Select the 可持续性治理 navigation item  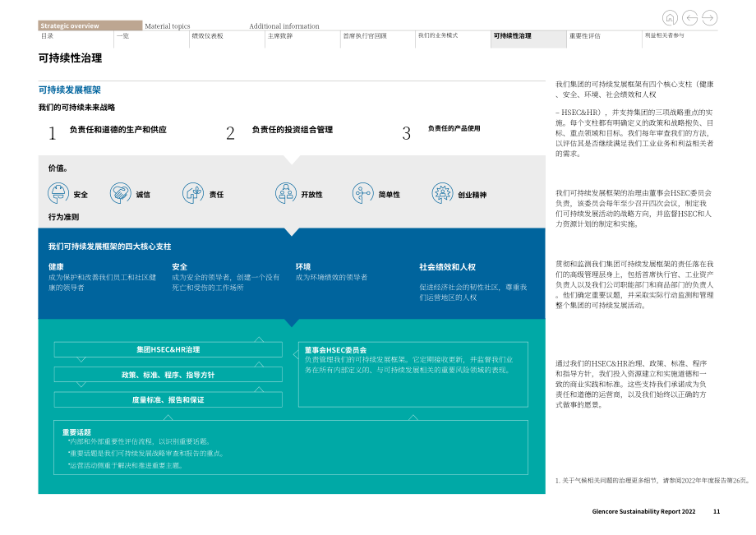click(528, 39)
